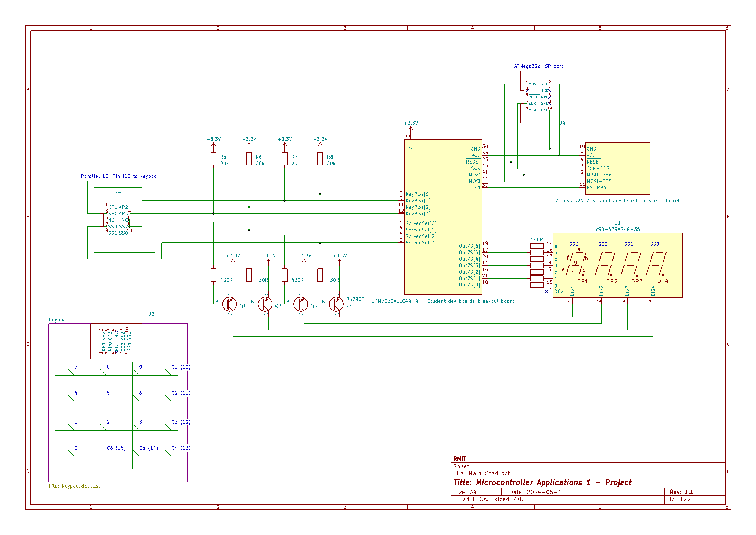
Task: Click the RMIT company text
Action: click(460, 459)
